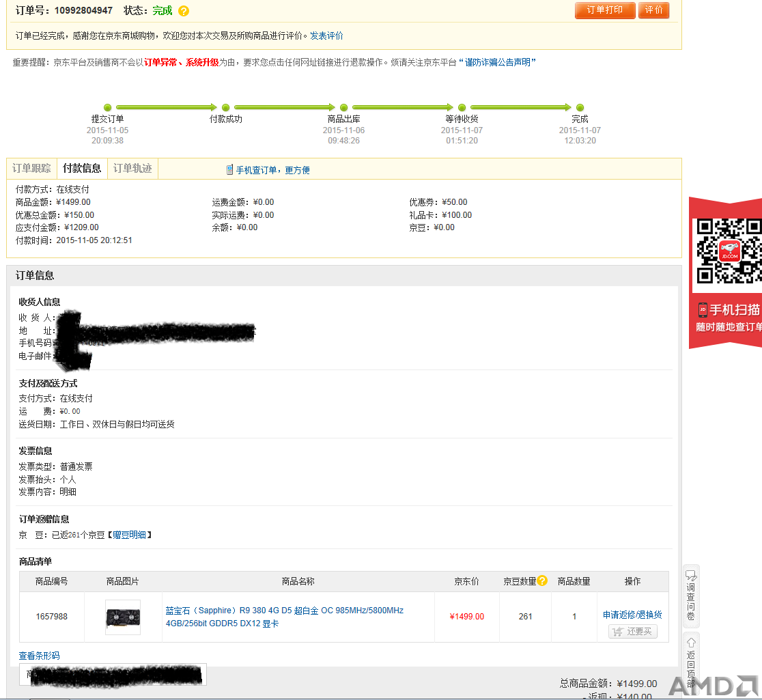762x700 pixels.
Task: Open the 手机查订单，更方便 link
Action: click(x=272, y=170)
